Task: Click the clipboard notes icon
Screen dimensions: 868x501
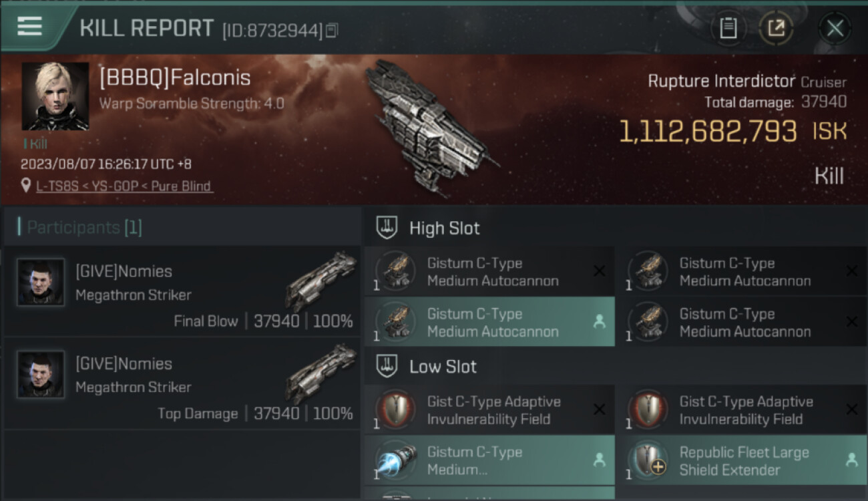Action: 728,28
